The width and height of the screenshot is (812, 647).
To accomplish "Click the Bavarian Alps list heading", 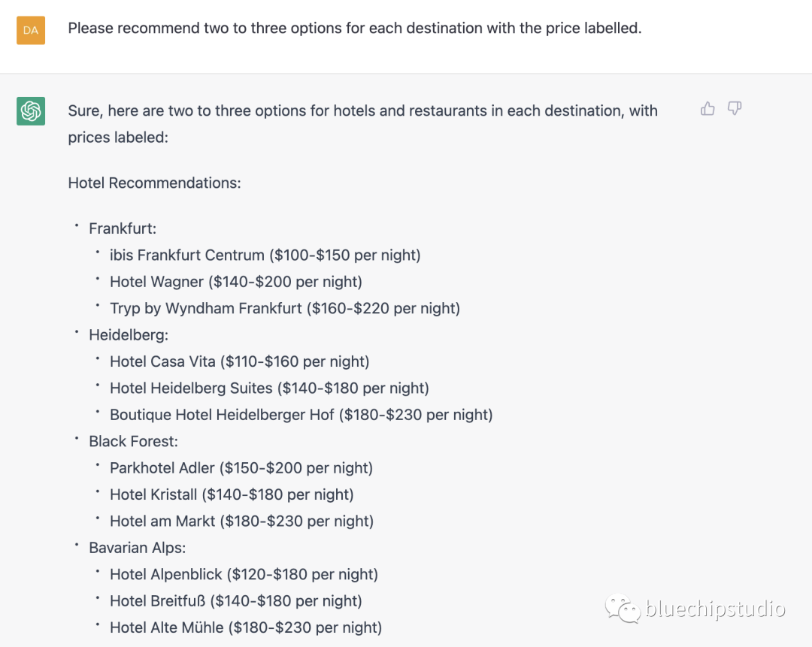I will (x=137, y=548).
